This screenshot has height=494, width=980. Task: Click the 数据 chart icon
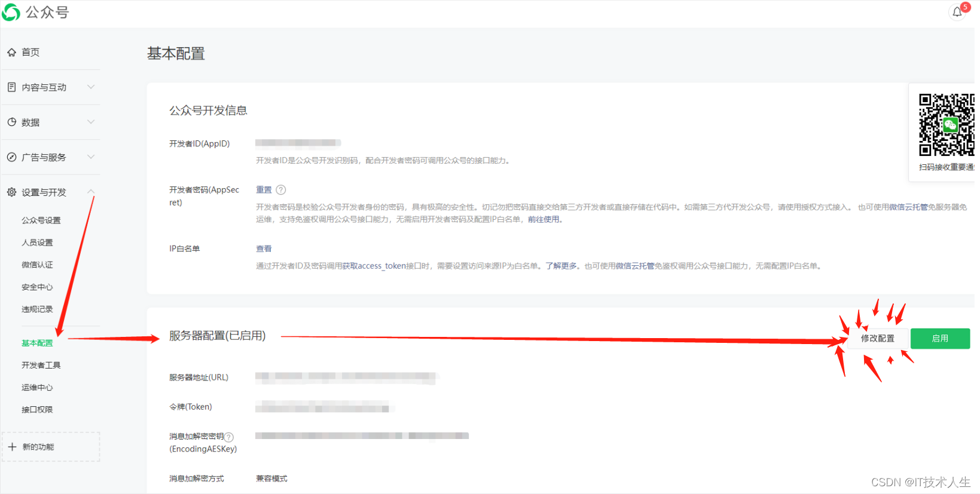coord(11,122)
